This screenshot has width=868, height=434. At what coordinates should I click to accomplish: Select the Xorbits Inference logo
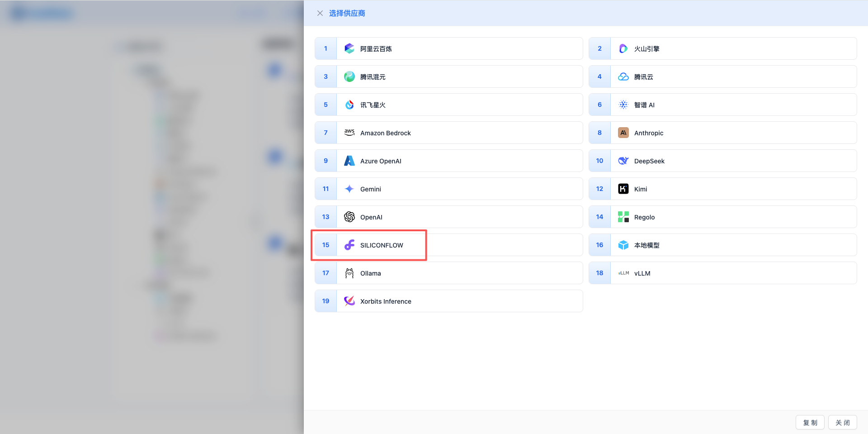click(349, 301)
